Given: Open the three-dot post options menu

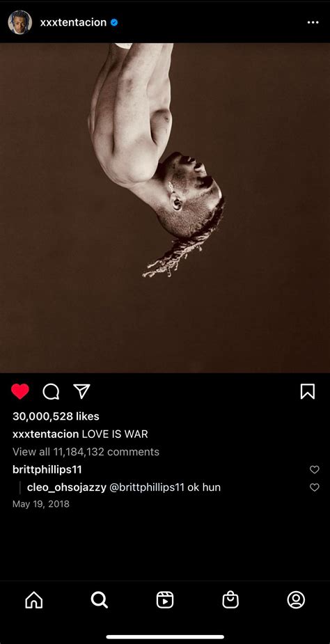Looking at the screenshot, I should [313, 22].
